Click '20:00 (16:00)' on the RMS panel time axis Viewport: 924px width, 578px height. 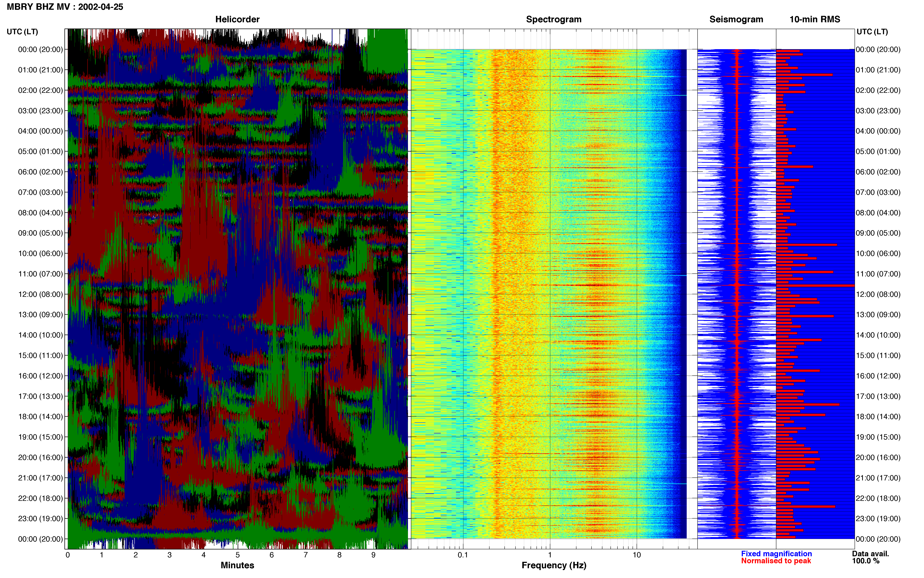(878, 458)
